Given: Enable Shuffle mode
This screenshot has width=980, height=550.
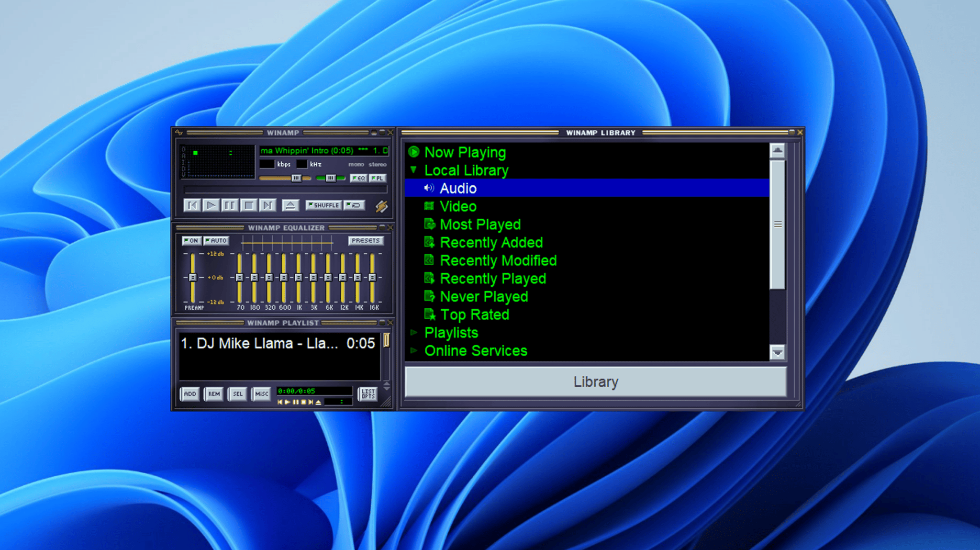Looking at the screenshot, I should coord(323,205).
